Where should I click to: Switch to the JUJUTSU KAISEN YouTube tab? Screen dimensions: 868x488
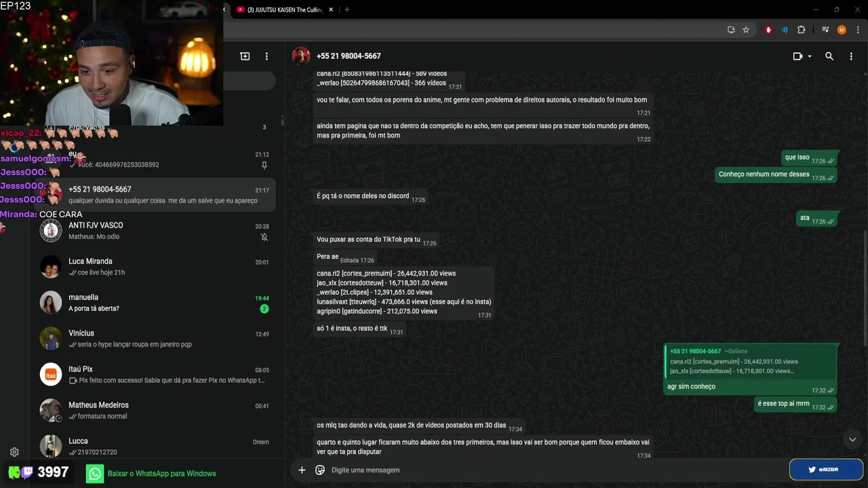tap(284, 9)
